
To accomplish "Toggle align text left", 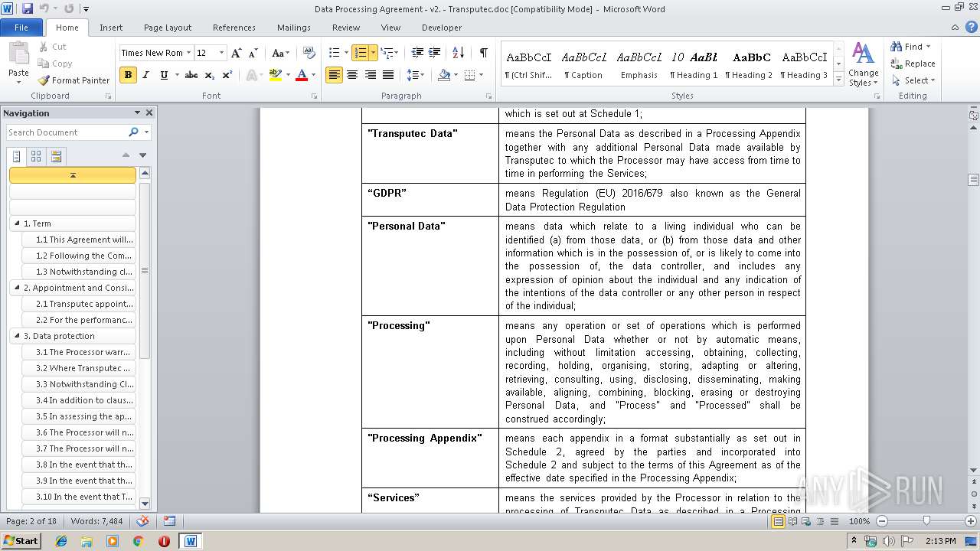I will tap(334, 75).
